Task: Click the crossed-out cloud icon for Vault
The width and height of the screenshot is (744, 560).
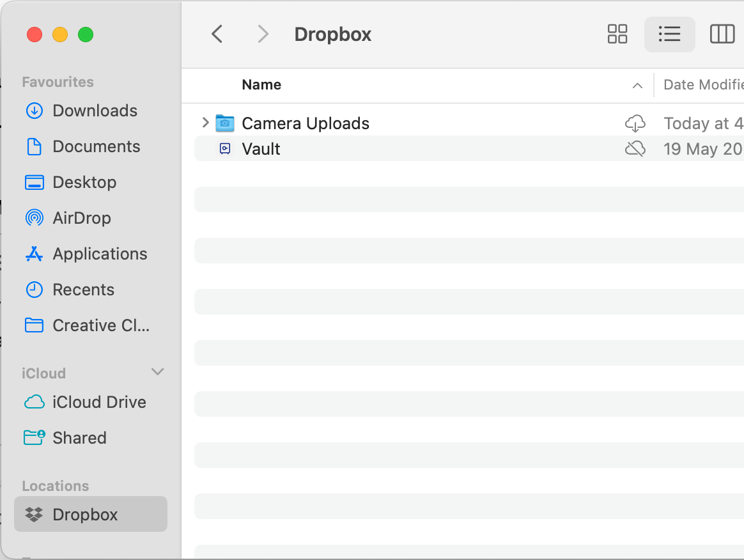Action: pos(635,149)
